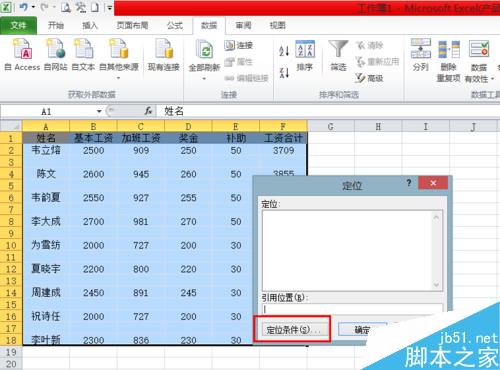
Task: Click header cell 工资合计
Action: click(283, 138)
